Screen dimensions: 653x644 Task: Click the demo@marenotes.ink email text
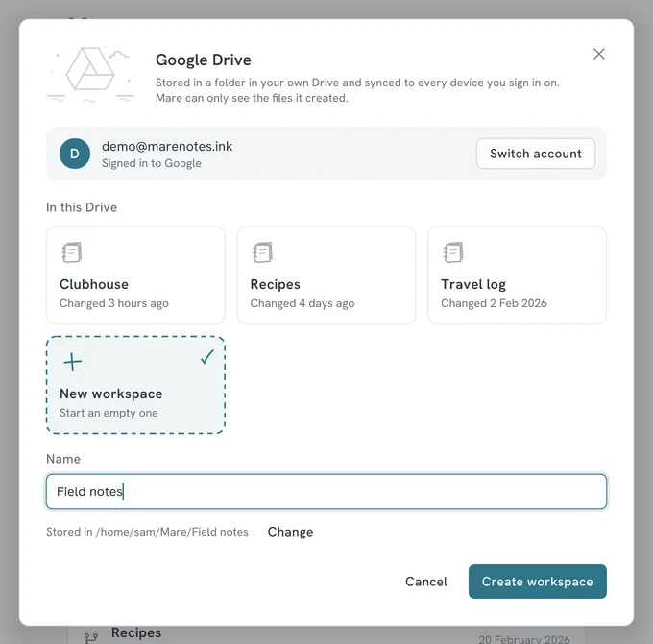coord(167,146)
